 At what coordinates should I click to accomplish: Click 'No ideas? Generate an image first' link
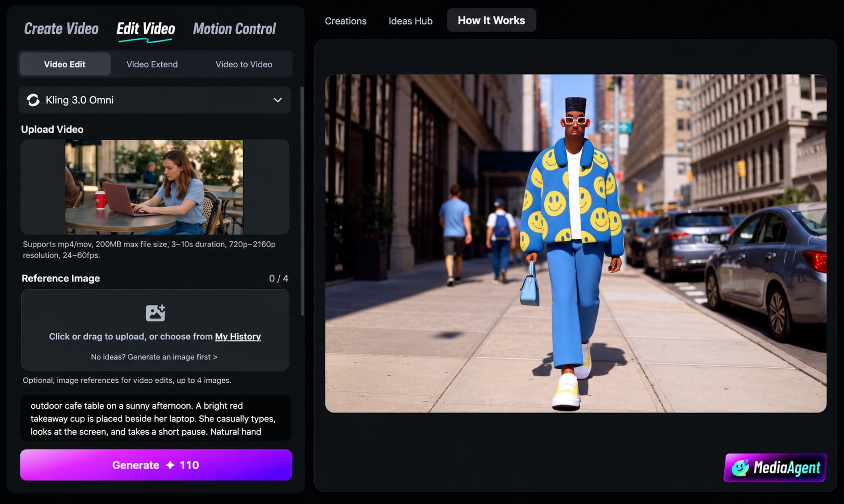(154, 357)
